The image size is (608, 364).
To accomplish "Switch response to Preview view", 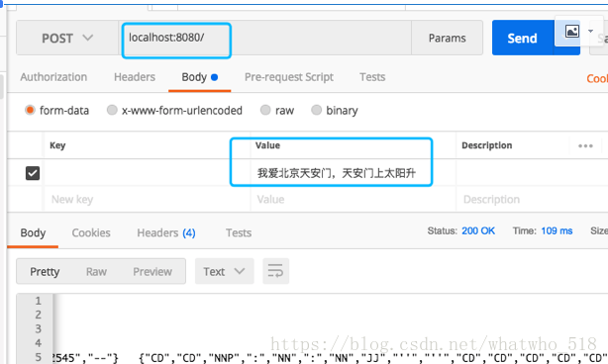I will (152, 271).
